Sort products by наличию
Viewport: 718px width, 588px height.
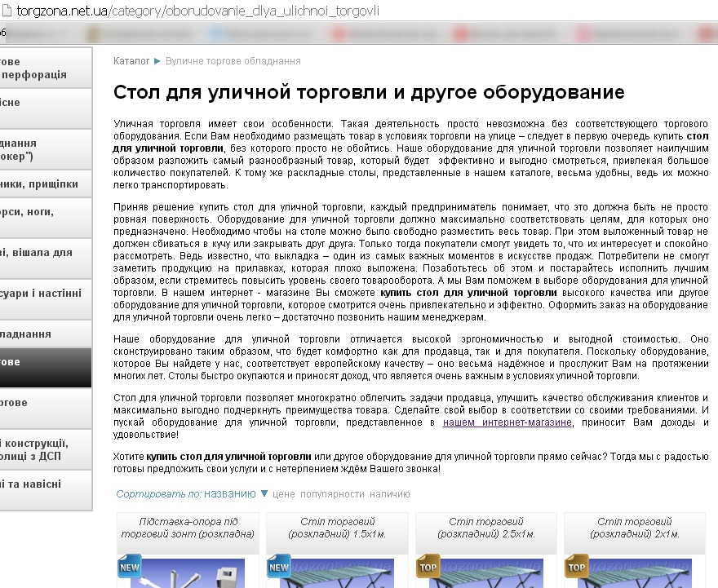coord(390,494)
